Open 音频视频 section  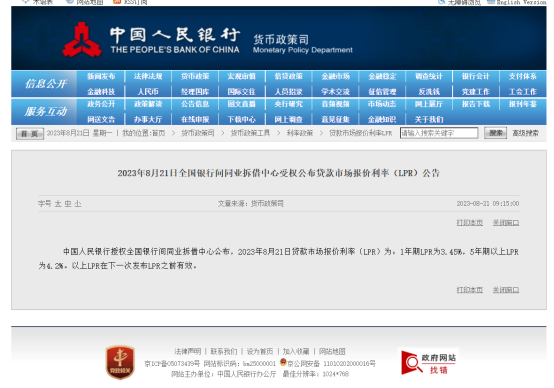tap(336, 104)
